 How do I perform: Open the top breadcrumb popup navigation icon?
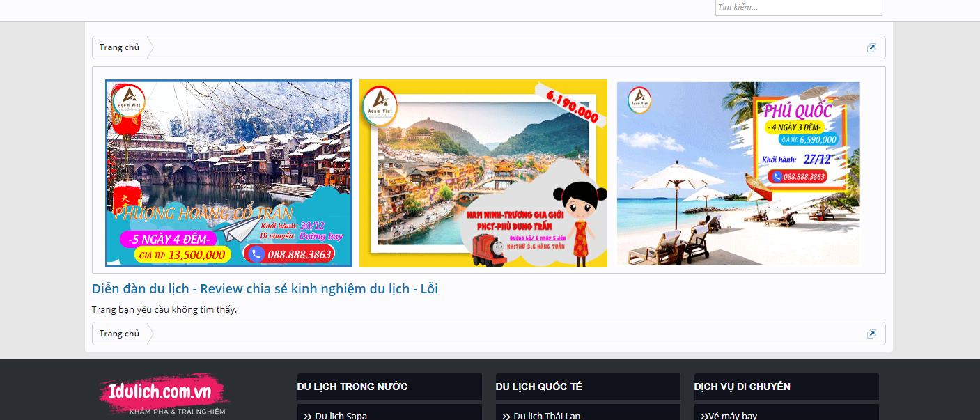pyautogui.click(x=871, y=48)
